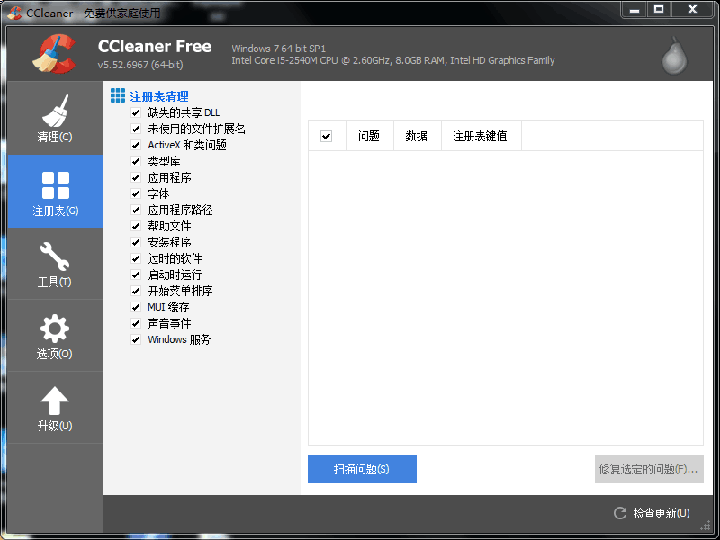Toggle the 未使用的文件扩展名 checkbox
The image size is (720, 540).
[135, 129]
